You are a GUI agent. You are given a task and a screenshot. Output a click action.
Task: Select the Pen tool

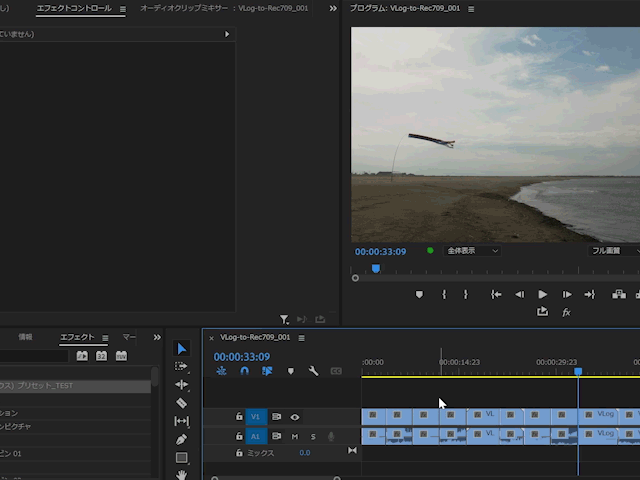(x=181, y=439)
